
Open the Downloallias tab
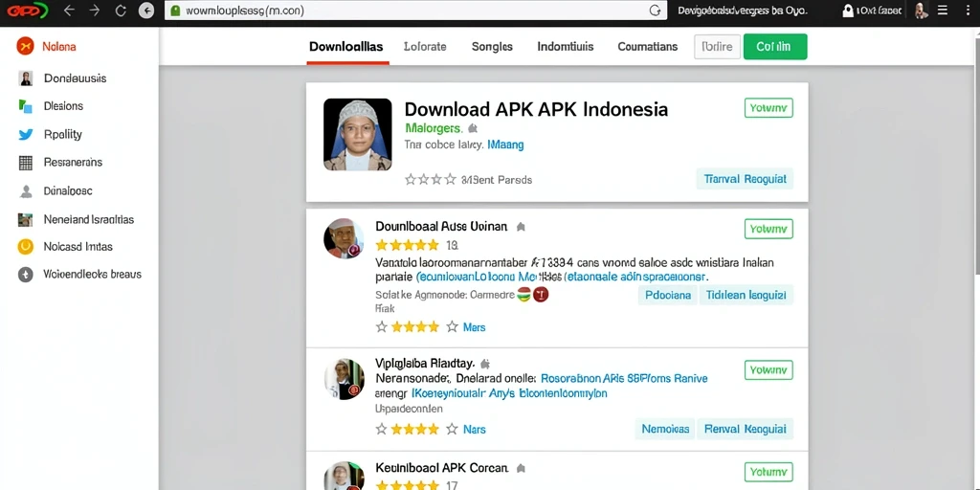(346, 46)
